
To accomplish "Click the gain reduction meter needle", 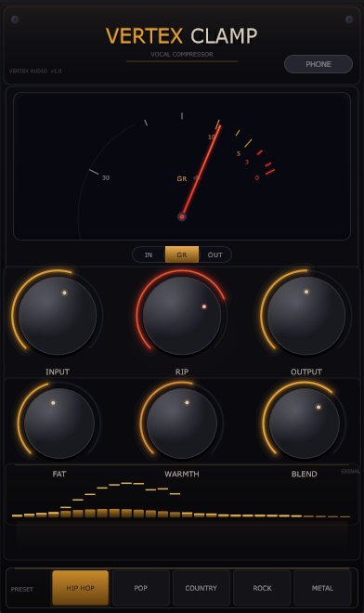I will pyautogui.click(x=201, y=171).
